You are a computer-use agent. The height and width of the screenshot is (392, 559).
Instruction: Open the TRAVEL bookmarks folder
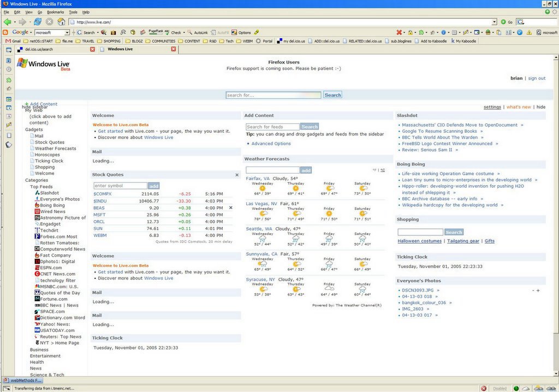[85, 41]
